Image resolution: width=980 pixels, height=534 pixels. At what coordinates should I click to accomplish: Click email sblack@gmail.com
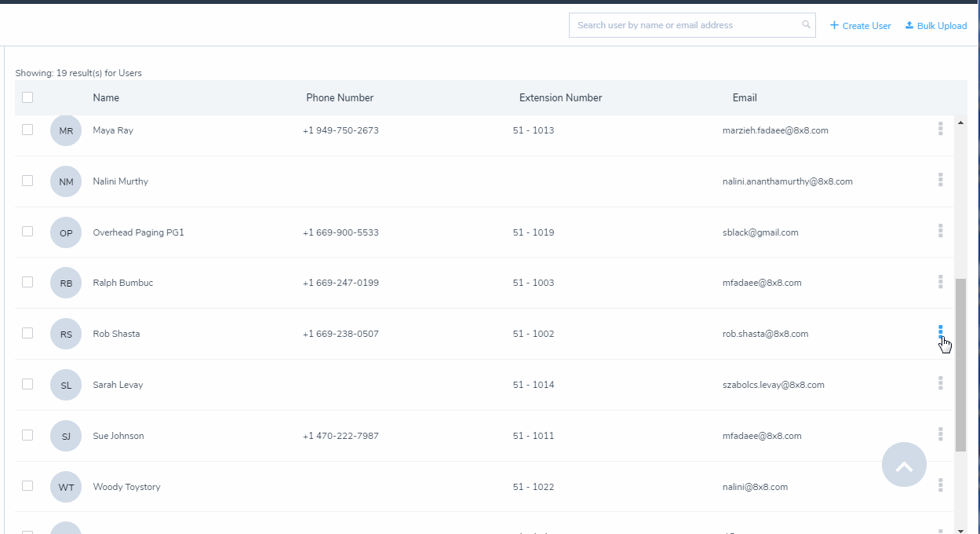pyautogui.click(x=760, y=232)
